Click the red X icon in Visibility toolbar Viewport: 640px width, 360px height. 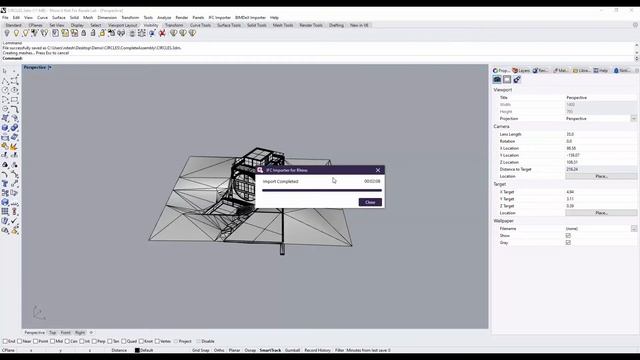click(162, 33)
